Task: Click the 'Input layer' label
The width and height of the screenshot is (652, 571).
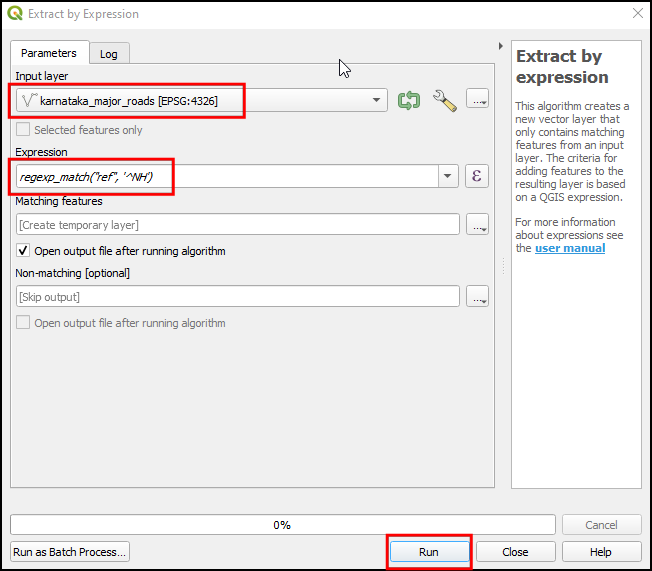Action: coord(42,76)
